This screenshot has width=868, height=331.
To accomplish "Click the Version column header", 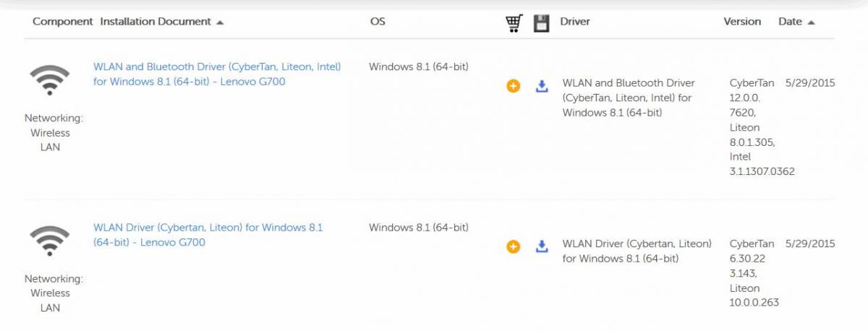I will 742,22.
